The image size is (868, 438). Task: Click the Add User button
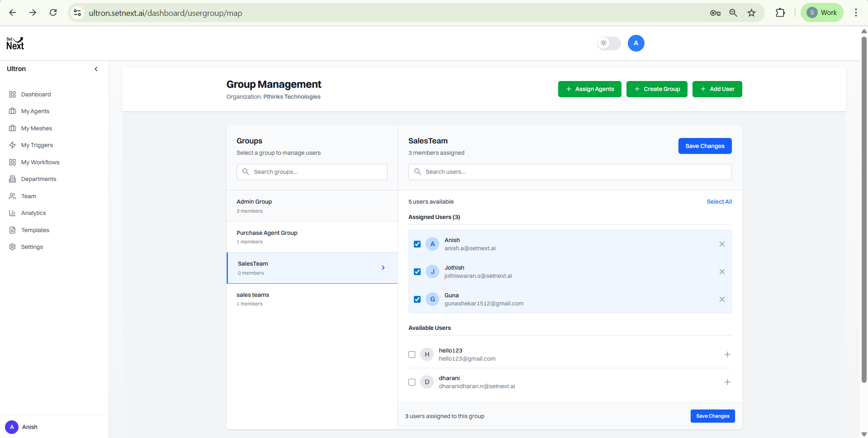tap(717, 89)
